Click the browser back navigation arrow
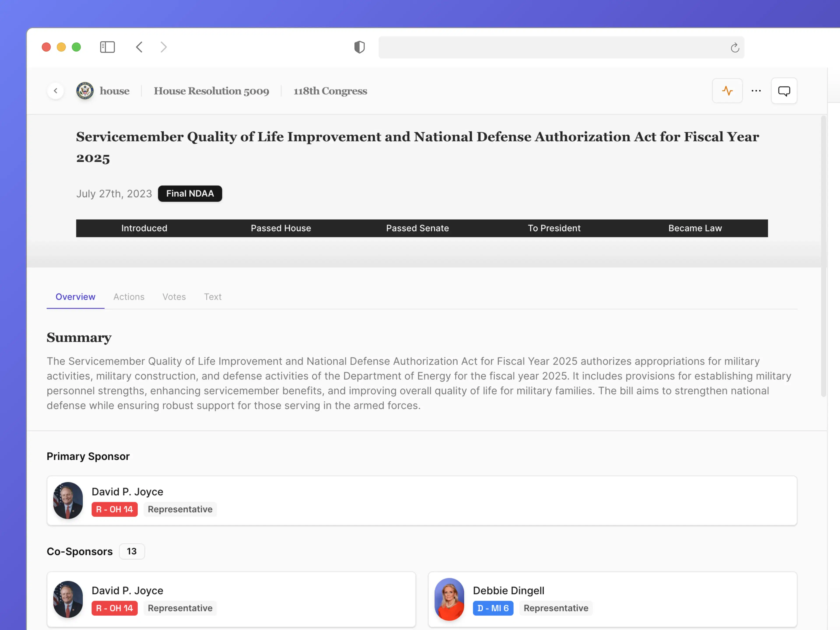Image resolution: width=840 pixels, height=630 pixels. pos(139,47)
